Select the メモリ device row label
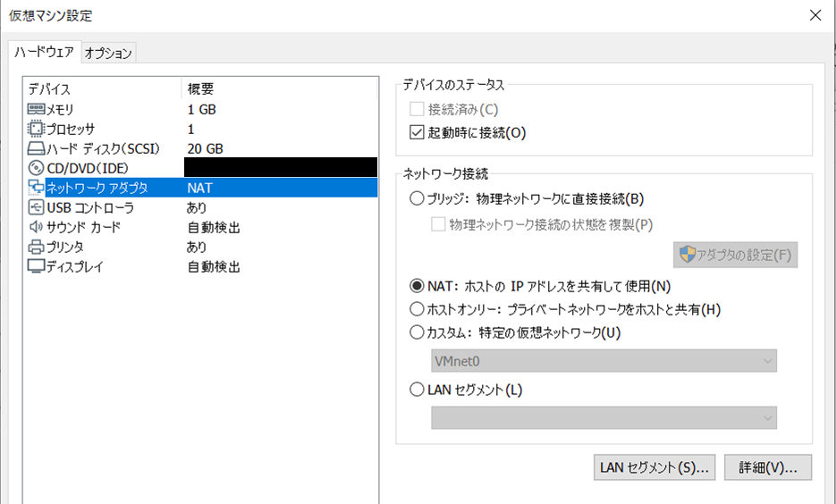Screen dimensions: 836x504 (60, 110)
